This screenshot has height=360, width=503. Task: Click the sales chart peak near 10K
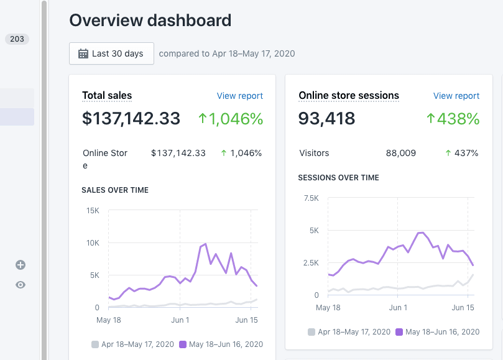[x=205, y=244]
